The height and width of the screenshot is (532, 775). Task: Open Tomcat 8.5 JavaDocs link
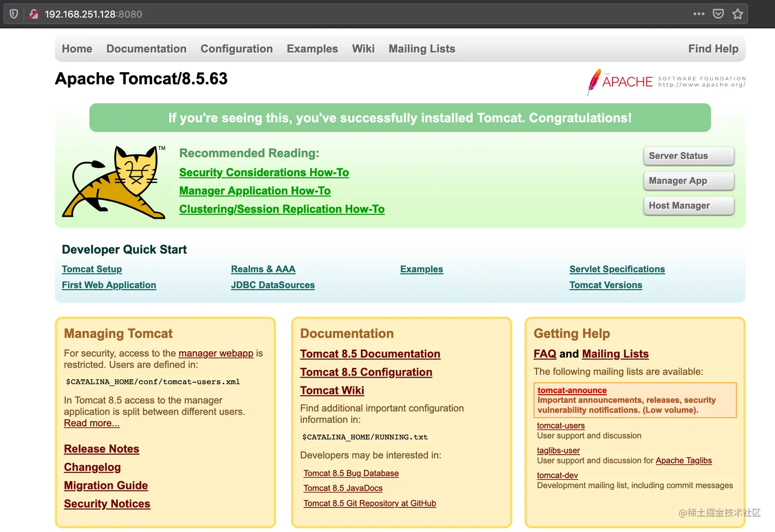click(343, 488)
